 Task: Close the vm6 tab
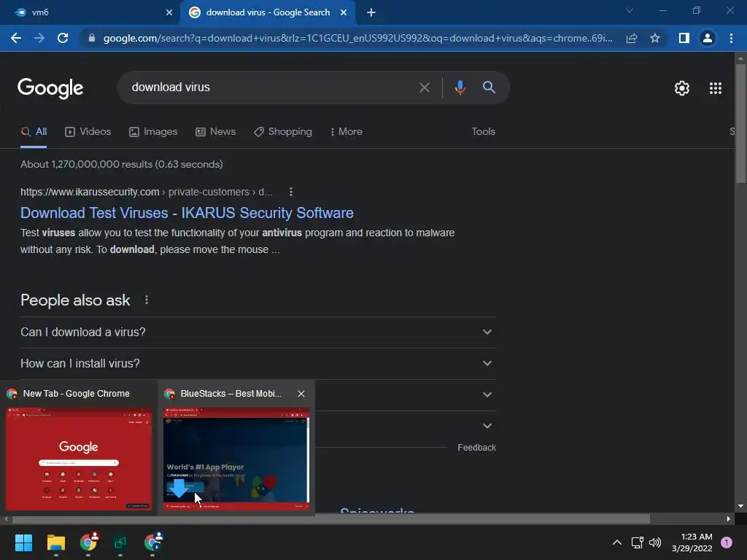[x=169, y=12]
